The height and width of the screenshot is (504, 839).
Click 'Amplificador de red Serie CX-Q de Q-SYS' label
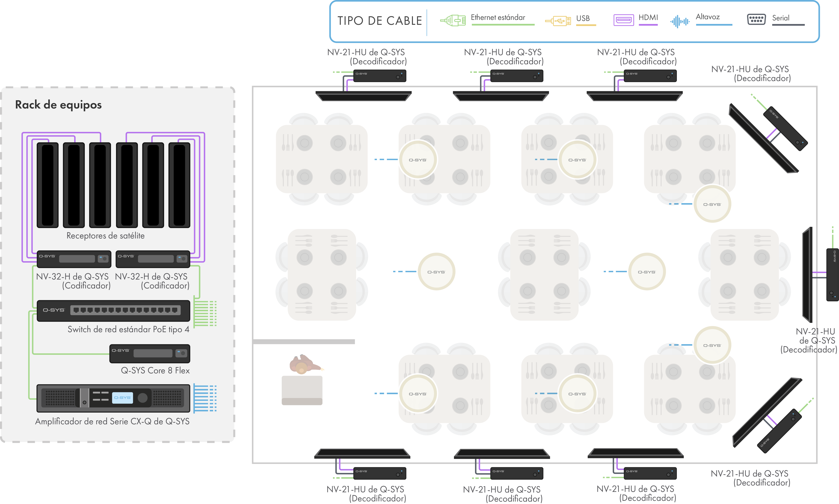[x=112, y=422]
